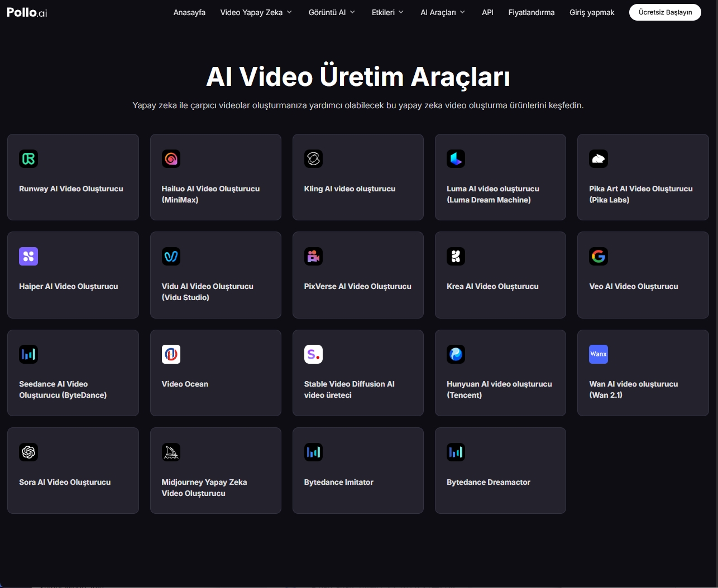This screenshot has width=718, height=588.
Task: Open the Etkileri dropdown menu
Action: [387, 12]
